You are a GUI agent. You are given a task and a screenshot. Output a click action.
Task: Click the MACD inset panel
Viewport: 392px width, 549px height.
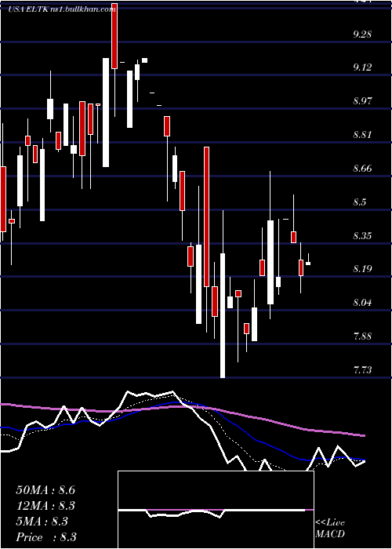(216, 510)
